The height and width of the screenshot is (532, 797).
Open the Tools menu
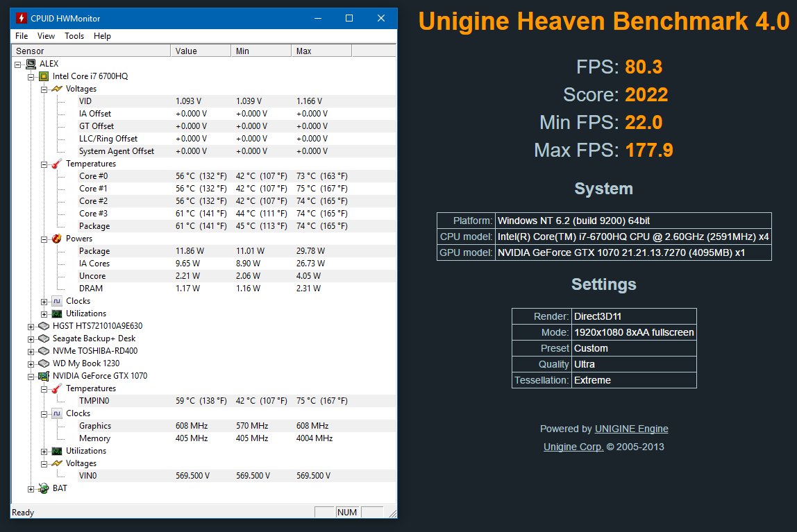click(74, 36)
